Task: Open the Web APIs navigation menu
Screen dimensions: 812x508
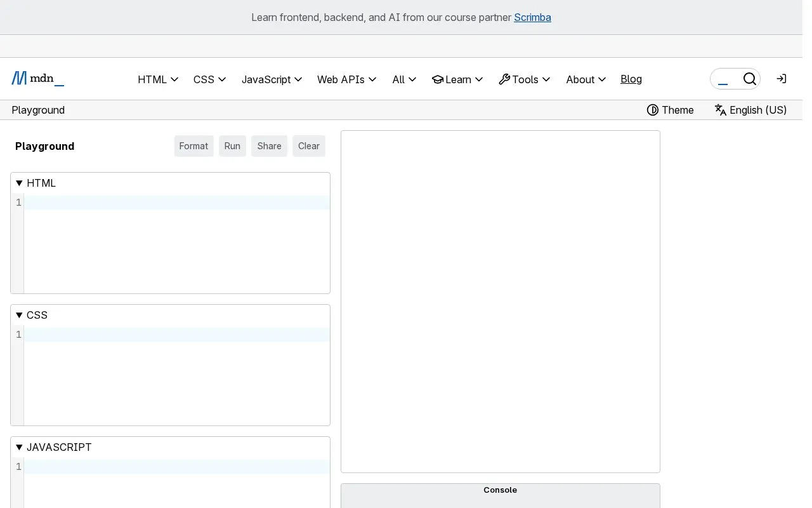Action: (347, 79)
